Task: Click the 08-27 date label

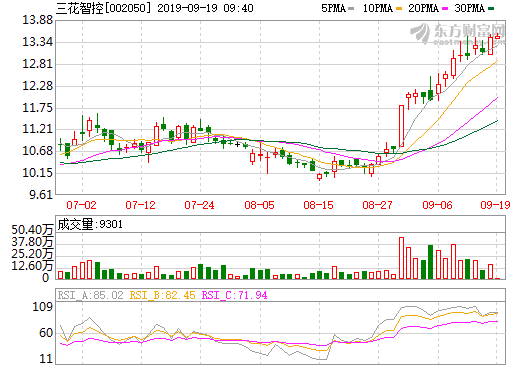Action: tap(377, 205)
